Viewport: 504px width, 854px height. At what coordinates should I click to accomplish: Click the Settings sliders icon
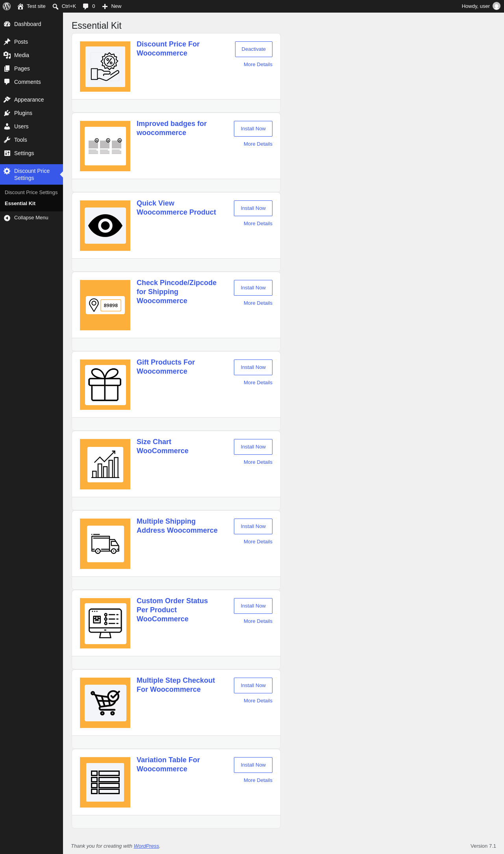coord(7,153)
